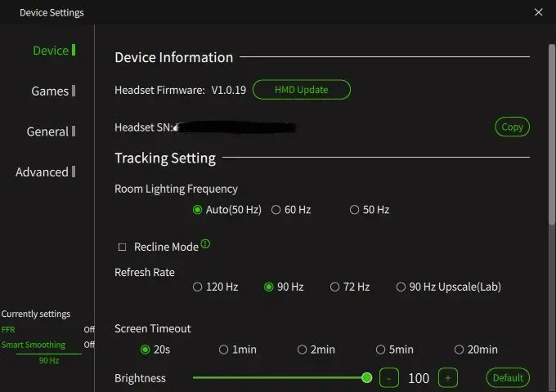Viewport: 556px width, 392px height.
Task: Click the Brightness slider handle
Action: [x=367, y=377]
